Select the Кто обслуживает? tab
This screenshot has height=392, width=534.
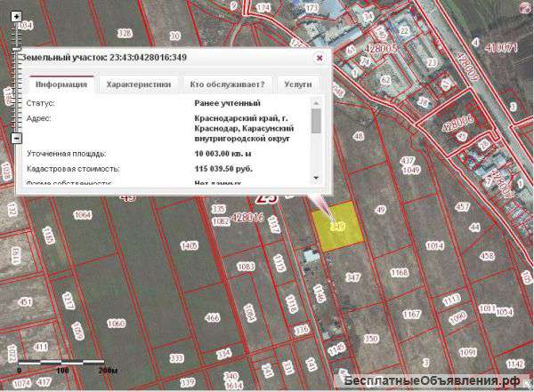point(226,84)
